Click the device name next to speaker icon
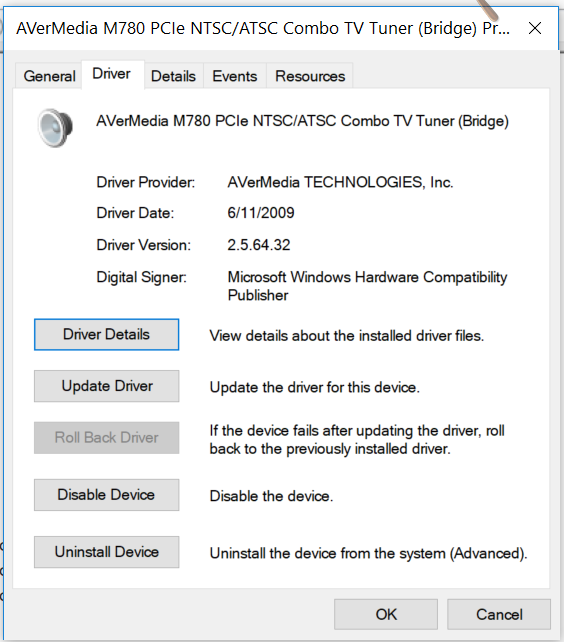The height and width of the screenshot is (642, 564). 303,121
